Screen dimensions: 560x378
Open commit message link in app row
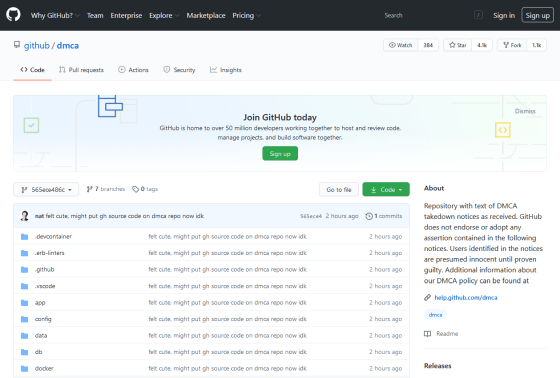[x=228, y=303]
